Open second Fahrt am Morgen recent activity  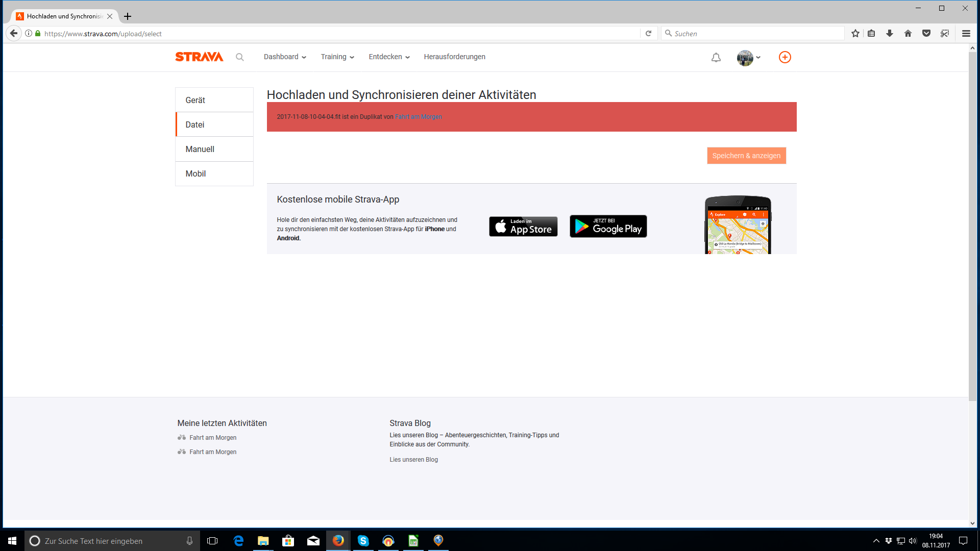pyautogui.click(x=213, y=452)
